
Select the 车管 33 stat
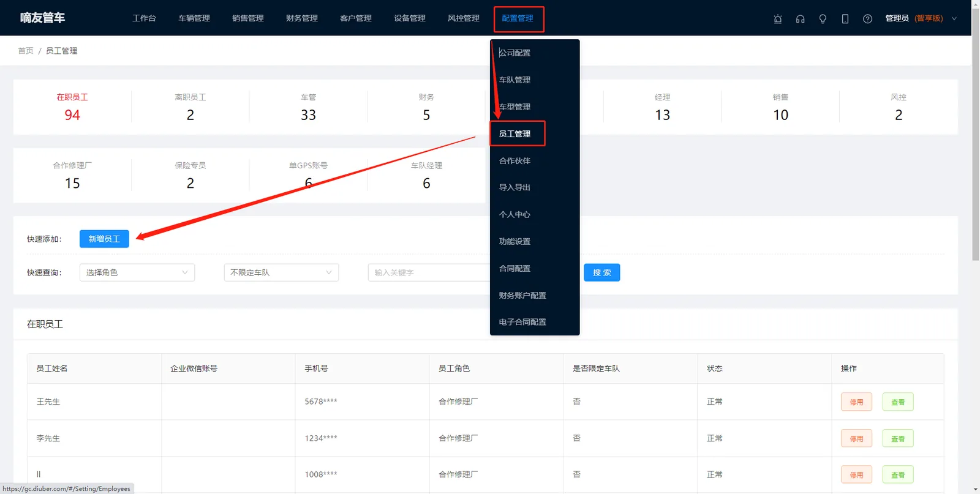[x=309, y=107]
